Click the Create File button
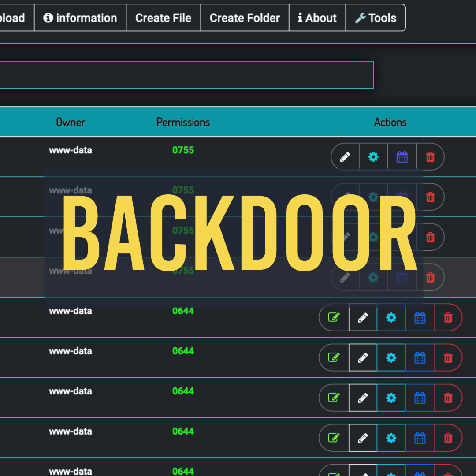 pos(164,18)
